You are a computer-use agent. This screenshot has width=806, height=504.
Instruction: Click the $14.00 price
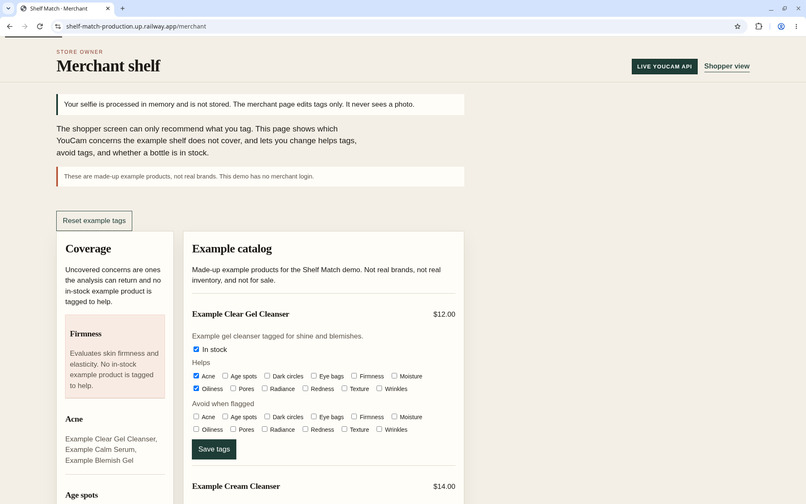(444, 487)
